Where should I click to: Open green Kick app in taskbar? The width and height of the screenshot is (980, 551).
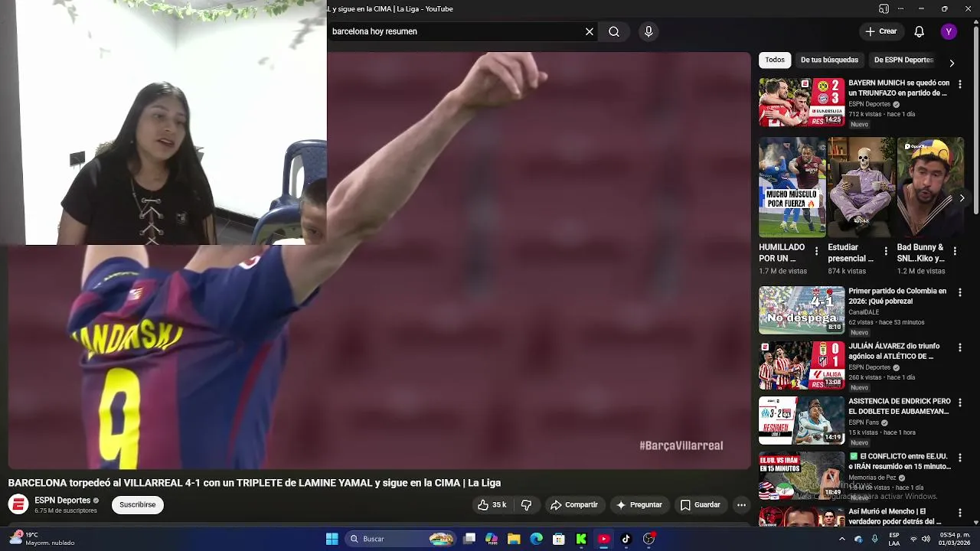(581, 539)
